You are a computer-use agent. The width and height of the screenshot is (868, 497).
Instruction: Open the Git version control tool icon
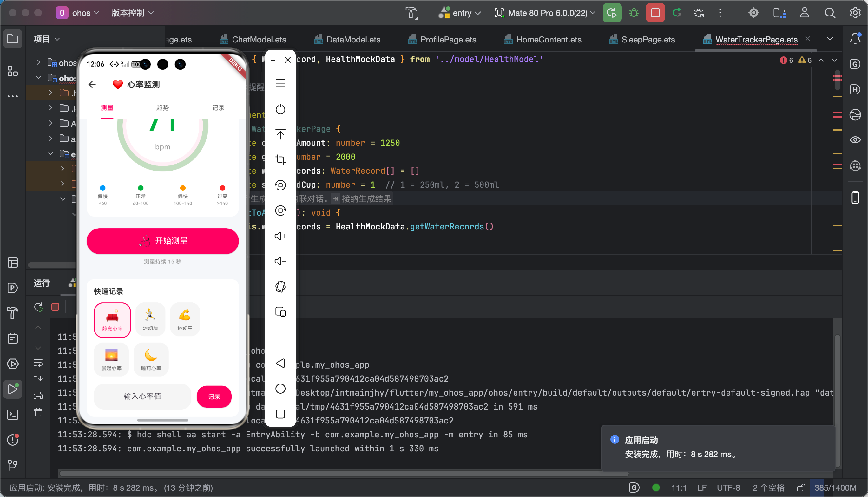(x=13, y=465)
